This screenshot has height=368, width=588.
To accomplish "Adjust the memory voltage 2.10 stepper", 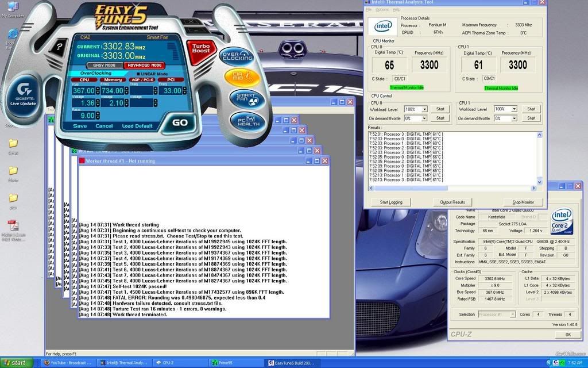I will point(127,103).
